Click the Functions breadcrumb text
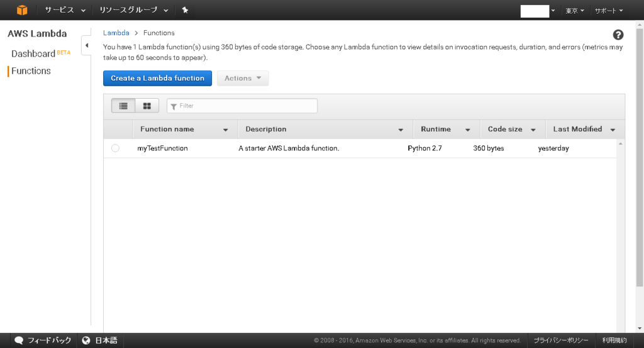Image resolution: width=644 pixels, height=348 pixels. tap(159, 33)
